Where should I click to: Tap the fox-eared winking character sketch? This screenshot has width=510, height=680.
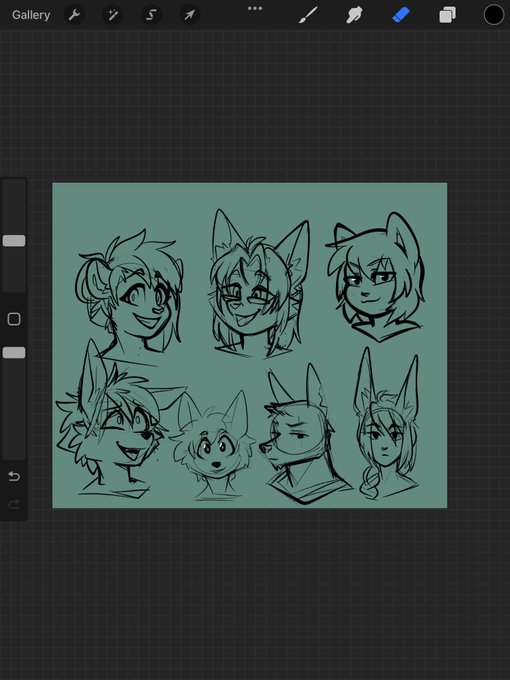[x=258, y=286]
